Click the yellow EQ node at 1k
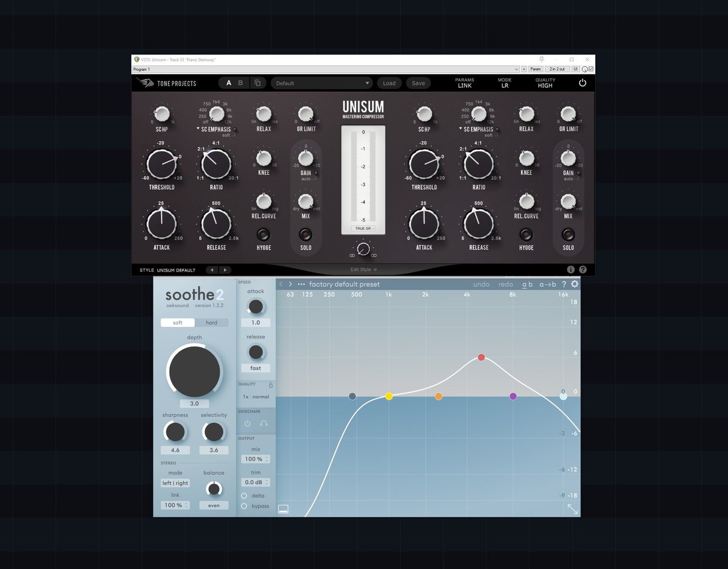 click(389, 396)
